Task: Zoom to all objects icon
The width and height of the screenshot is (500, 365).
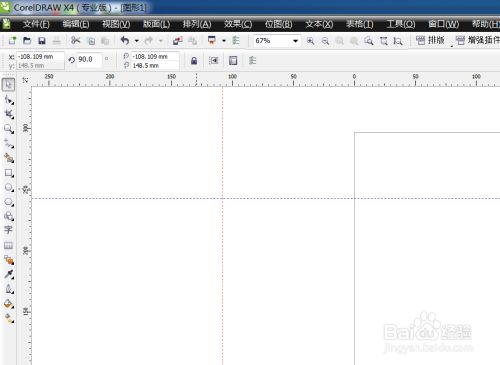Action: pos(369,41)
